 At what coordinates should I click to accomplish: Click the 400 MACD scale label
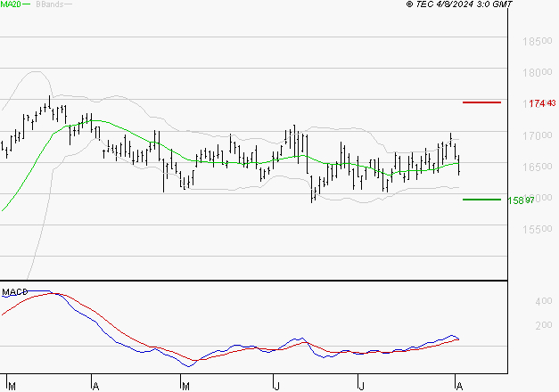tap(544, 301)
